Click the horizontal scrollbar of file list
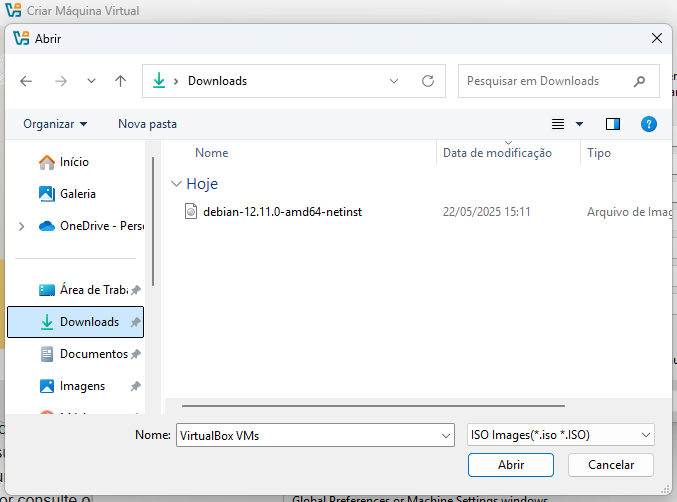The image size is (677, 502). click(x=373, y=406)
